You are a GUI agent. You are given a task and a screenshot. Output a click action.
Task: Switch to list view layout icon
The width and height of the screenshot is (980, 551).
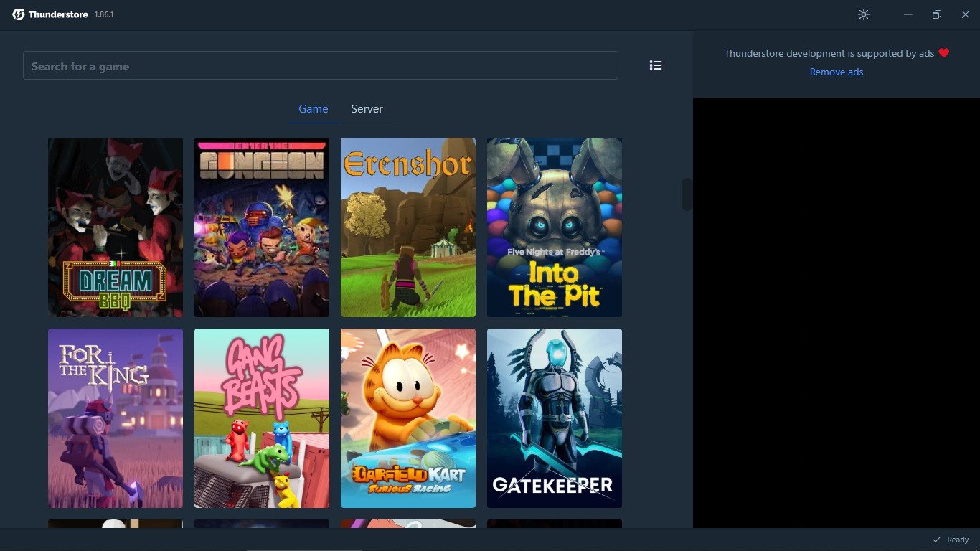[656, 65]
